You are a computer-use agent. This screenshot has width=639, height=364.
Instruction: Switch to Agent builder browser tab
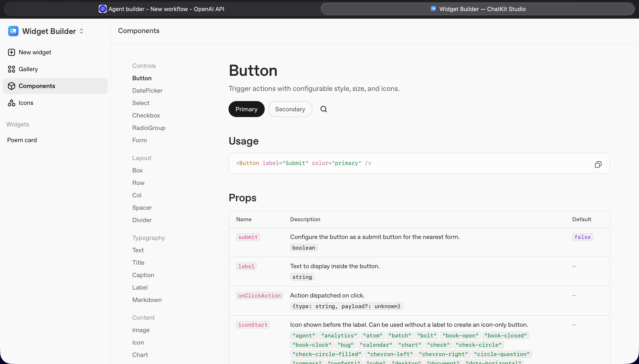[161, 9]
